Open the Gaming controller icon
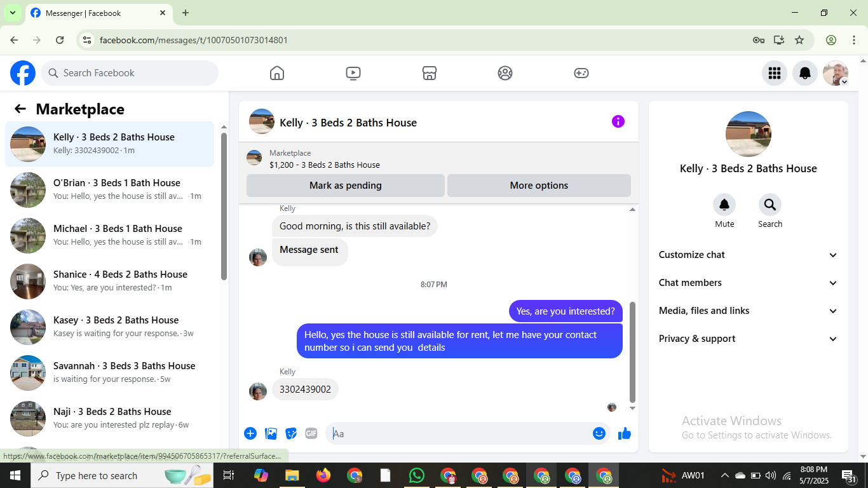This screenshot has width=868, height=488. [581, 73]
